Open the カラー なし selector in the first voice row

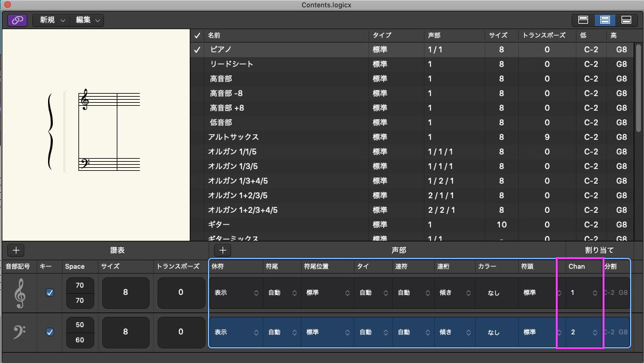pos(497,293)
